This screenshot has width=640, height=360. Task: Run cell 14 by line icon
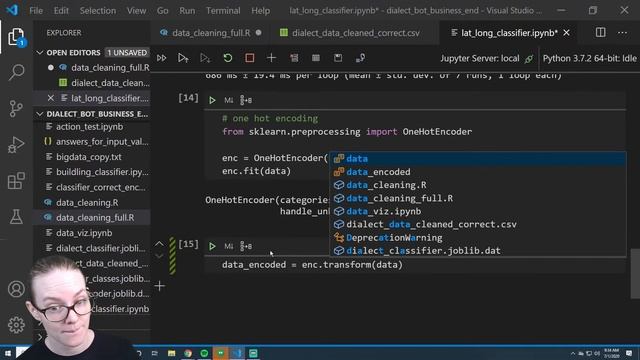[246, 100]
